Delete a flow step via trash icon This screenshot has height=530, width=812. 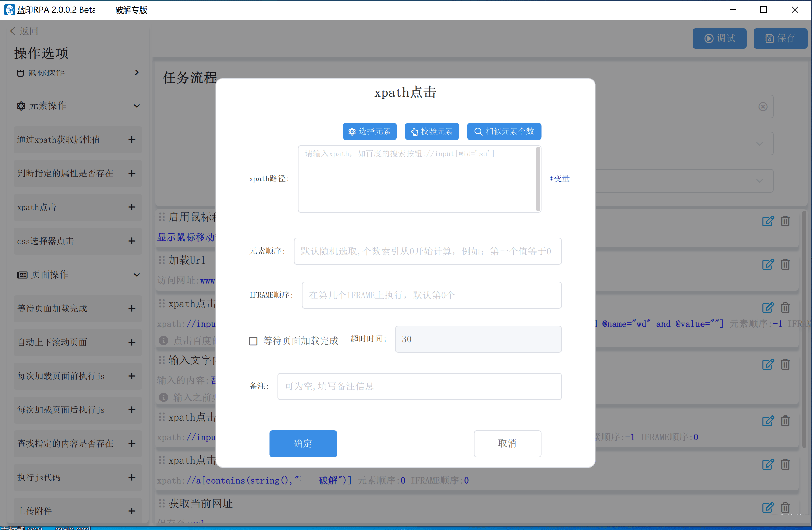tap(785, 221)
